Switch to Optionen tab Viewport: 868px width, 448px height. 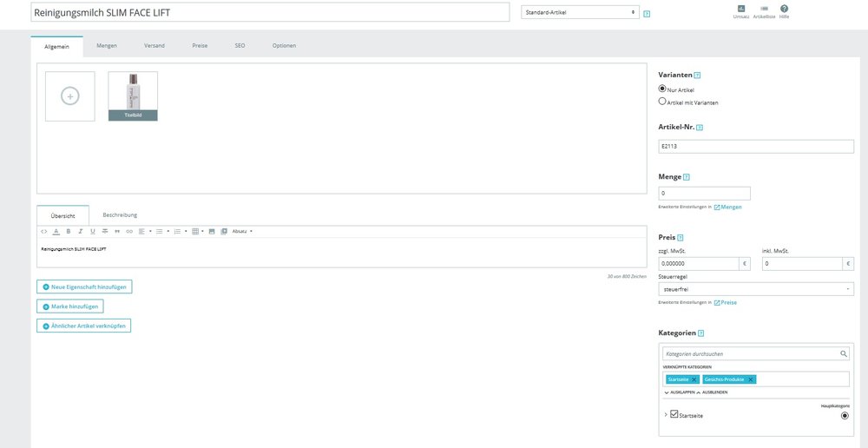(x=284, y=45)
